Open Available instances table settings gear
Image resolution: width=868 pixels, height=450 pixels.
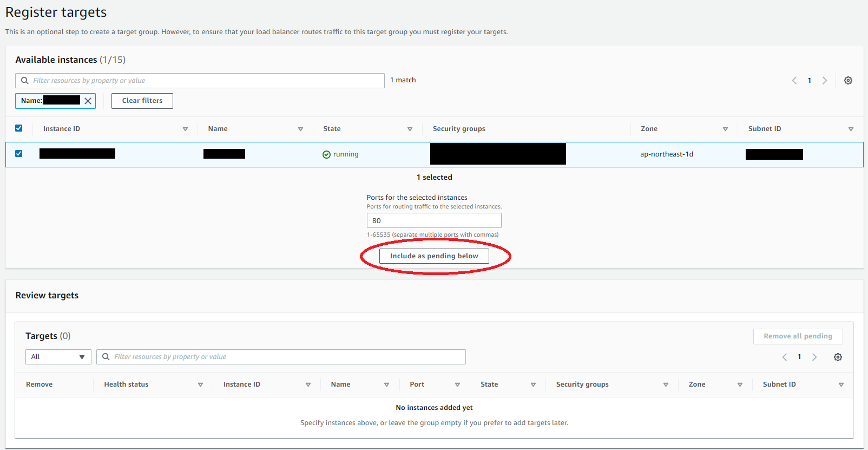pos(848,81)
